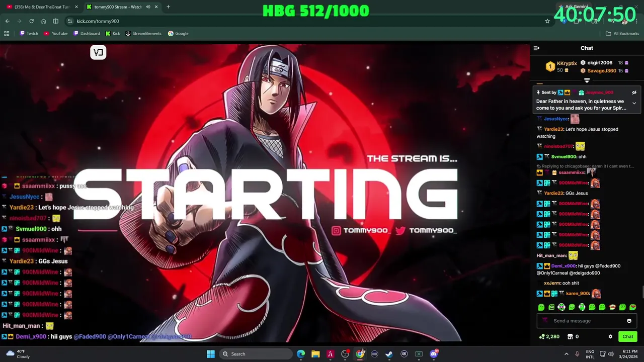Click username Svmuel900 in chat
Image resolution: width=644 pixels, height=362 pixels.
pyautogui.click(x=565, y=157)
